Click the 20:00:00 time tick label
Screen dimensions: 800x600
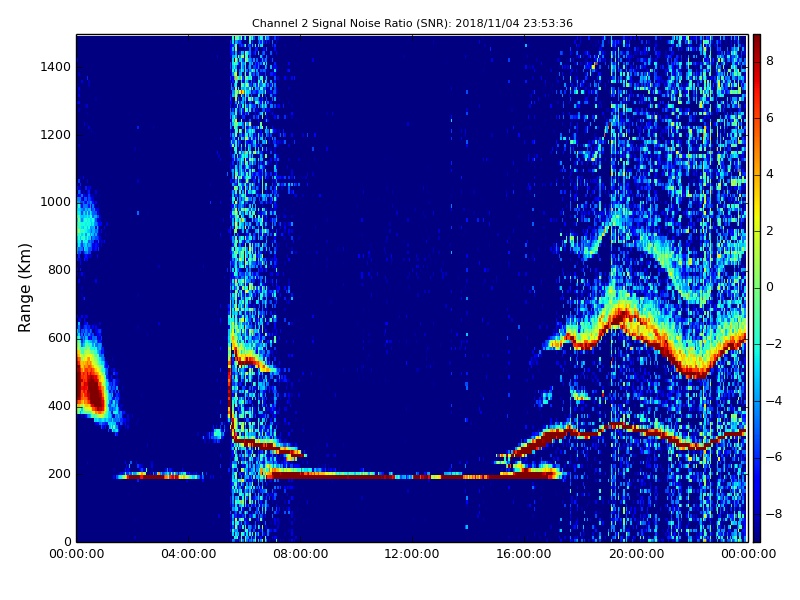point(636,554)
